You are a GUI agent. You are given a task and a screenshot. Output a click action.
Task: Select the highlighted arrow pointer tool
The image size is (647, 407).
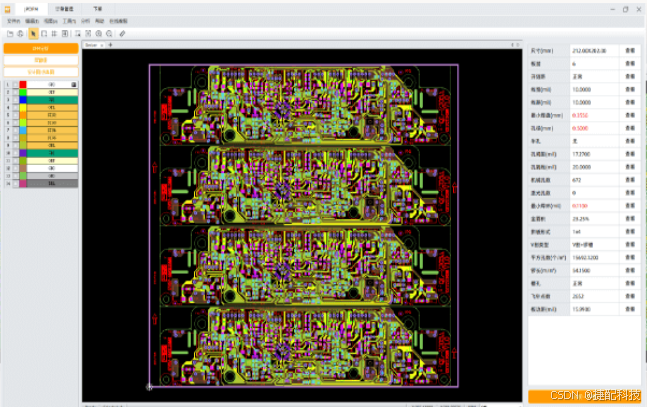pyautogui.click(x=33, y=34)
